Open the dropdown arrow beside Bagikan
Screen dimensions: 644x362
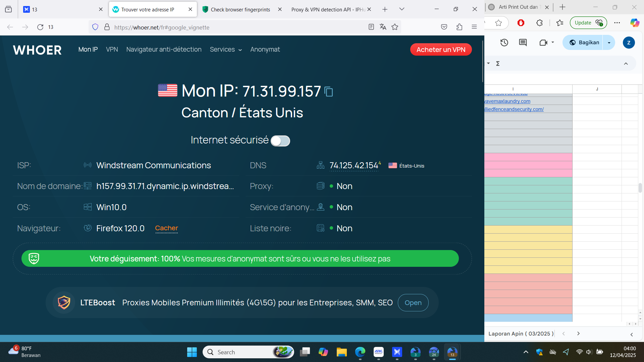pyautogui.click(x=609, y=43)
